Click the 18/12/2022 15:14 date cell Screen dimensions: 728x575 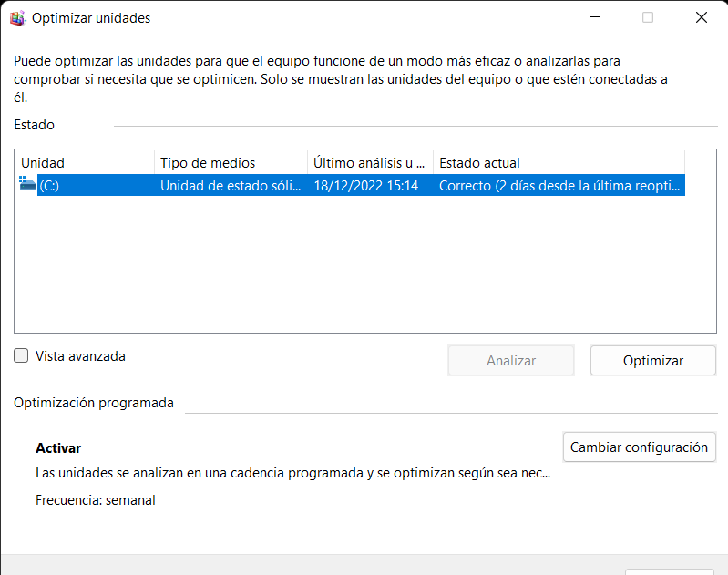(366, 186)
